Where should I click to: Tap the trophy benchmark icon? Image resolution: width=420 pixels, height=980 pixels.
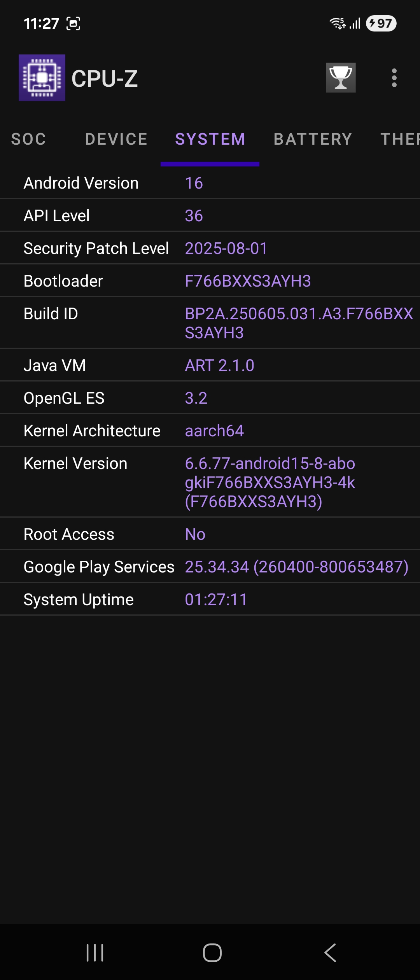pyautogui.click(x=341, y=78)
